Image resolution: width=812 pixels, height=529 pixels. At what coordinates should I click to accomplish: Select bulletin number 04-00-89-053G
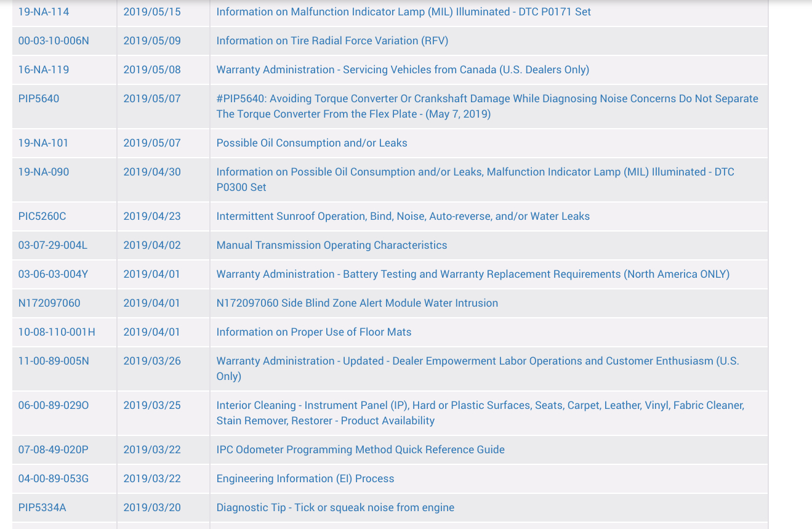pyautogui.click(x=54, y=479)
